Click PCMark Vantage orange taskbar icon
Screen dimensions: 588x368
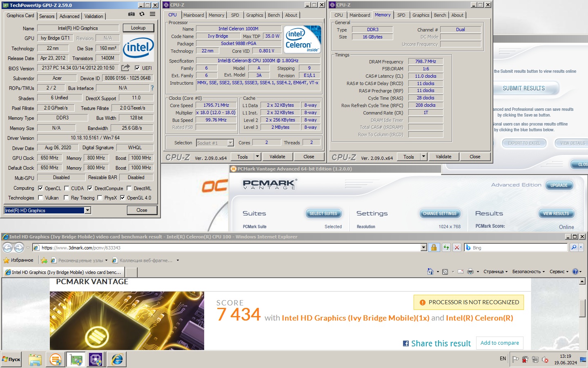pos(55,359)
